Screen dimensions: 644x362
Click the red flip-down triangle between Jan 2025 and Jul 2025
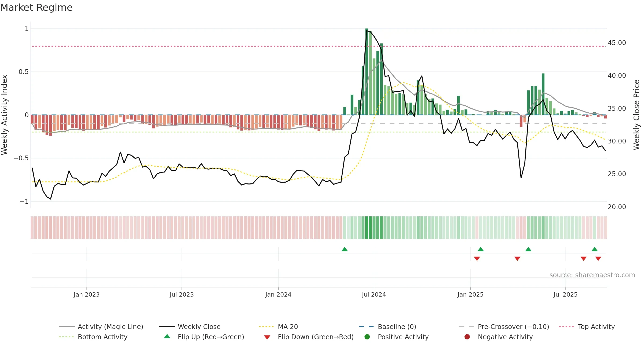click(x=517, y=258)
